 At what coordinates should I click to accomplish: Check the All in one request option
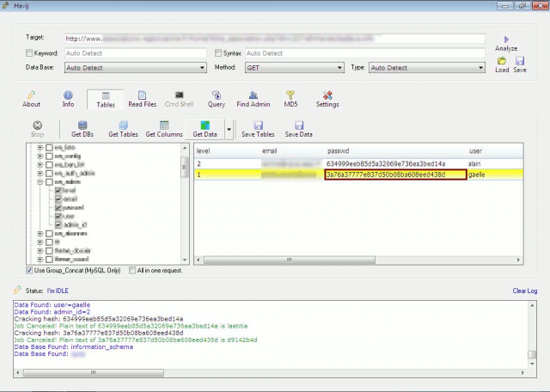tap(132, 270)
